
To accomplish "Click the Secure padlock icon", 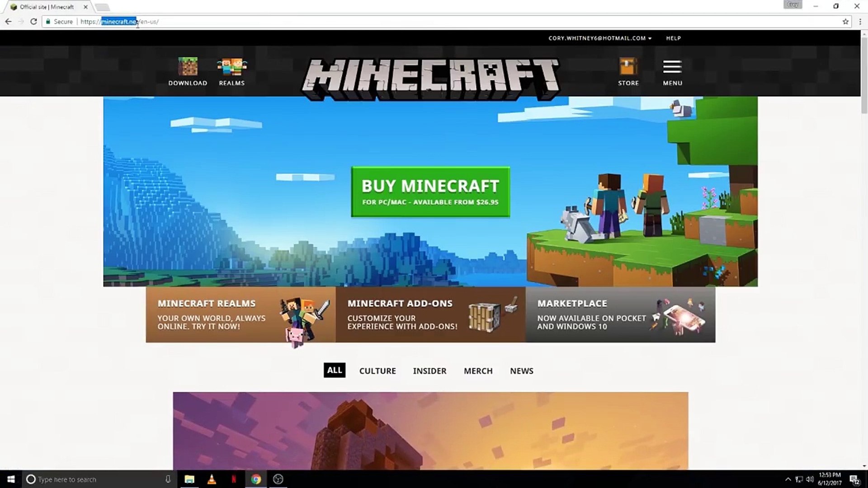I will [48, 21].
